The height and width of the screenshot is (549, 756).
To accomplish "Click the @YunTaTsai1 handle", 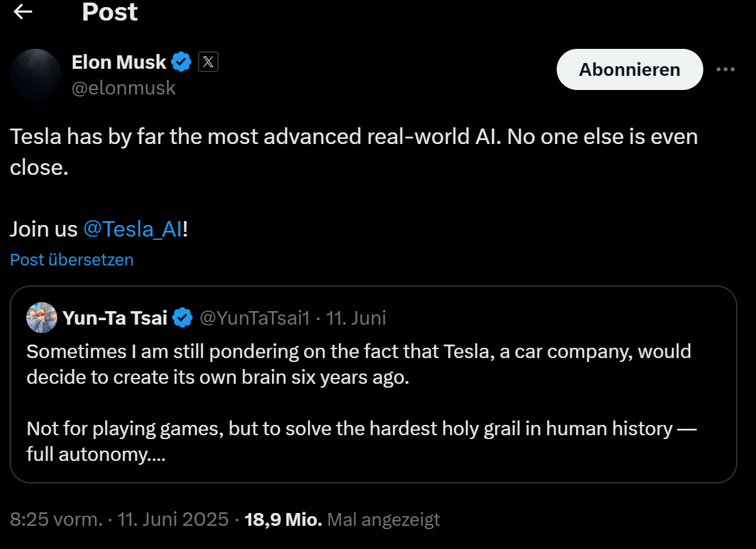I will pyautogui.click(x=255, y=318).
